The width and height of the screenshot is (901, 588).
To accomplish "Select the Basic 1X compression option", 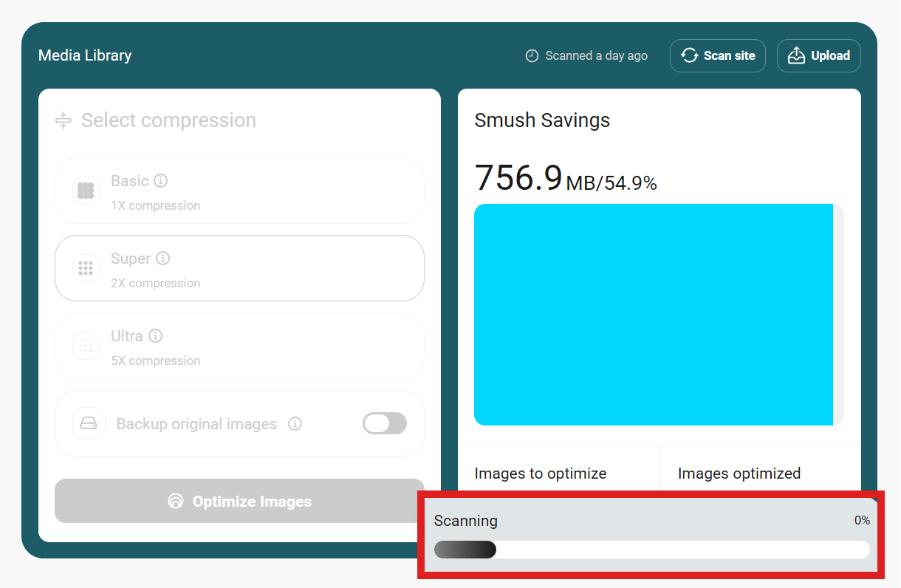I will 239,191.
